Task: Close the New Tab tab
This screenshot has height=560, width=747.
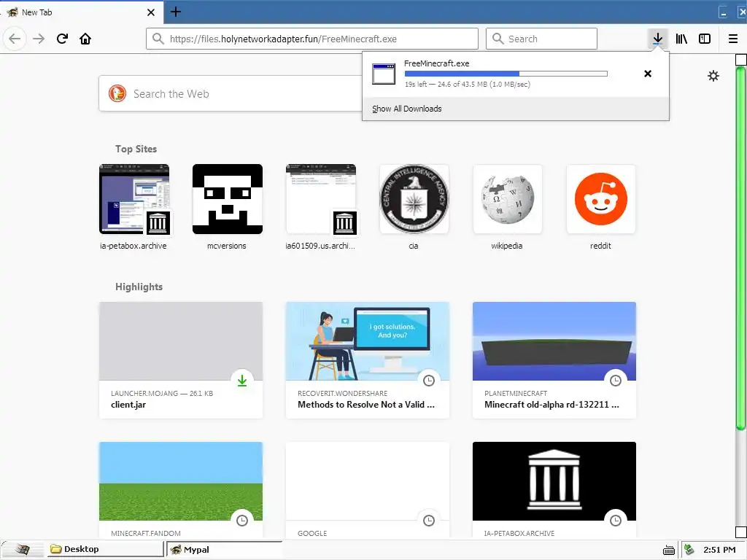Action: 150,12
